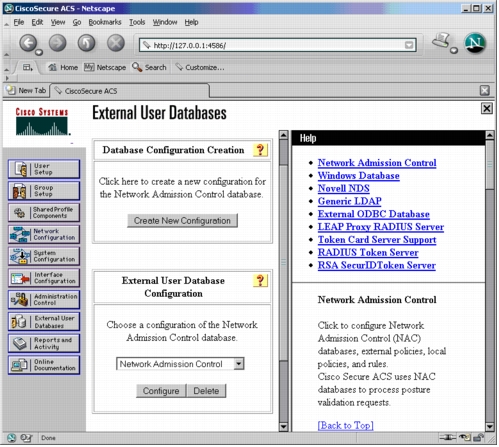Click Create New Configuration button

click(x=182, y=221)
